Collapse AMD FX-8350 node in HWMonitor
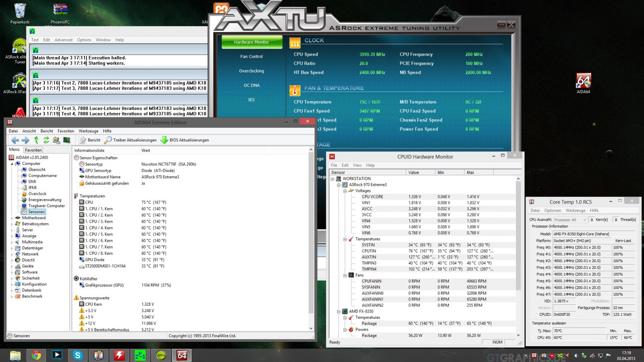The height and width of the screenshot is (362, 644). pyautogui.click(x=339, y=312)
